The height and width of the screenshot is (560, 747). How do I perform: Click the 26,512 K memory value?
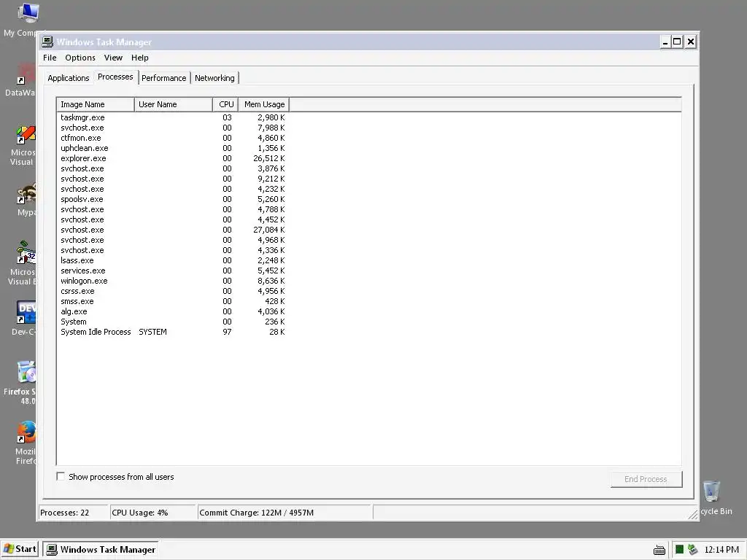(268, 158)
